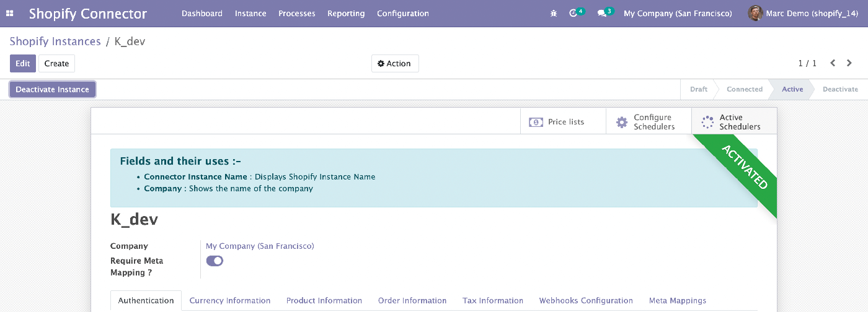Screen dimensions: 868x312
Task: Click the Shopify Connector app title
Action: click(x=88, y=13)
